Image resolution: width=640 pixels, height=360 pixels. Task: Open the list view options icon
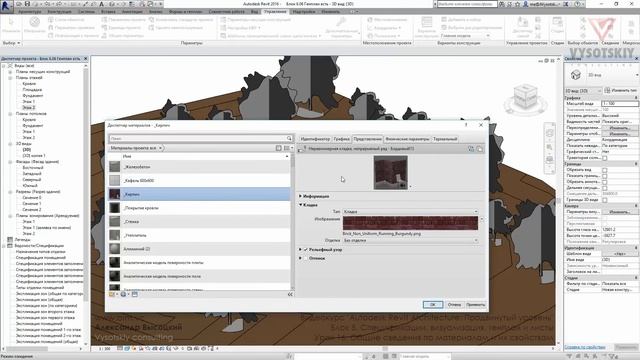point(288,148)
